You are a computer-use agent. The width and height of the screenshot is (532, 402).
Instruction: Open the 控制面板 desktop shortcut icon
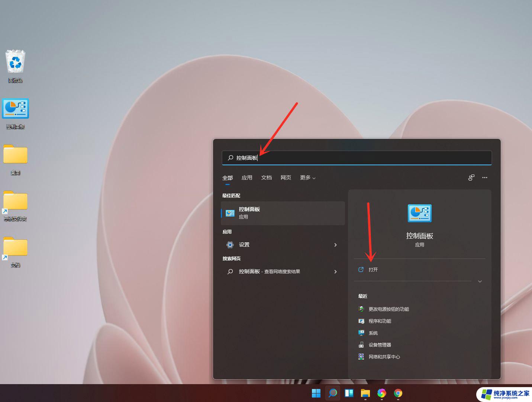[x=15, y=108]
